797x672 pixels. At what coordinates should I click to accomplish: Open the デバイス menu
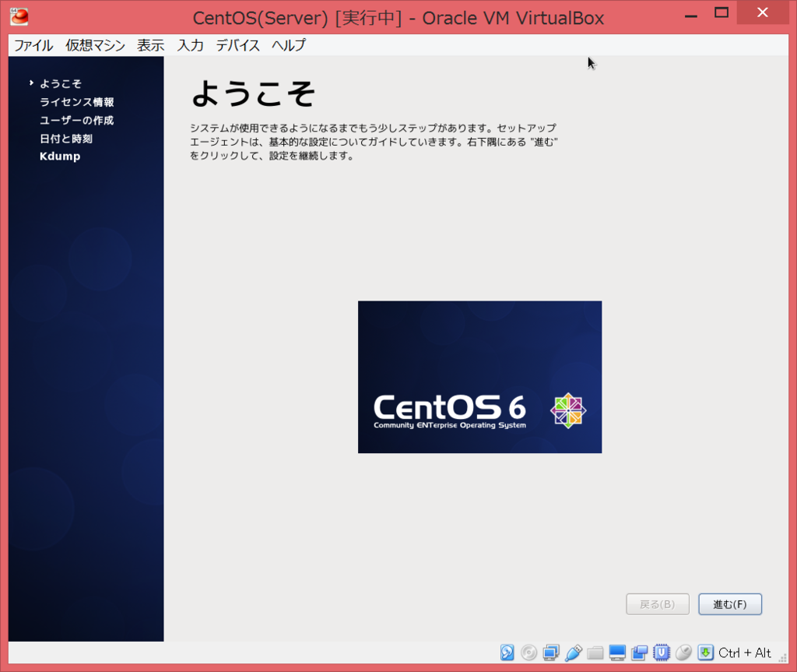coord(238,45)
